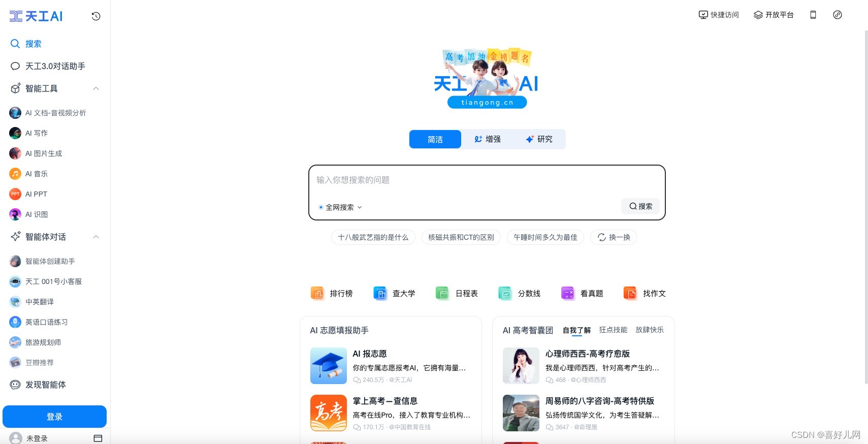
Task: Open the 找作文 shortcut
Action: pyautogui.click(x=645, y=293)
